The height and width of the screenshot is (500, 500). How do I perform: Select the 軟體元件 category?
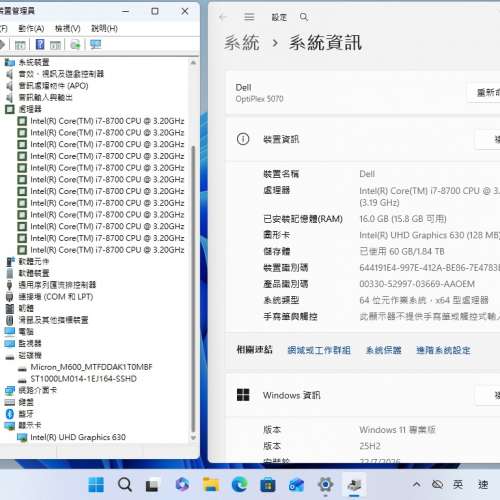33,262
